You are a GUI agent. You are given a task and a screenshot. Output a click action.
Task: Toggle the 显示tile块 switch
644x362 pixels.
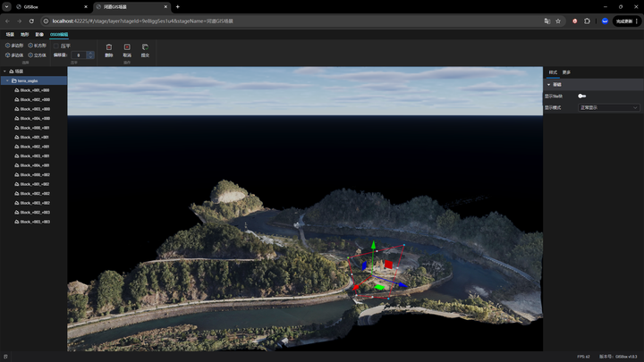(581, 96)
